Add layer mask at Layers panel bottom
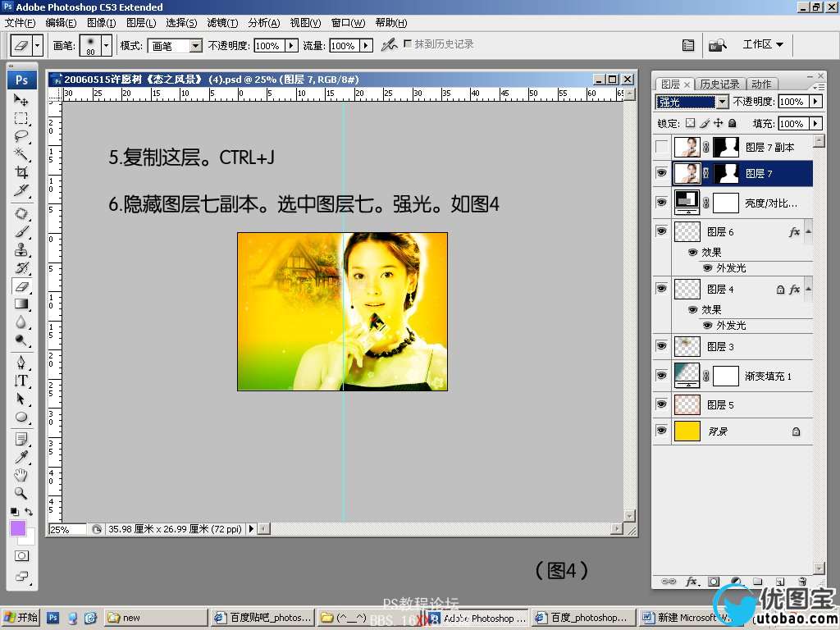The image size is (840, 630). click(714, 582)
